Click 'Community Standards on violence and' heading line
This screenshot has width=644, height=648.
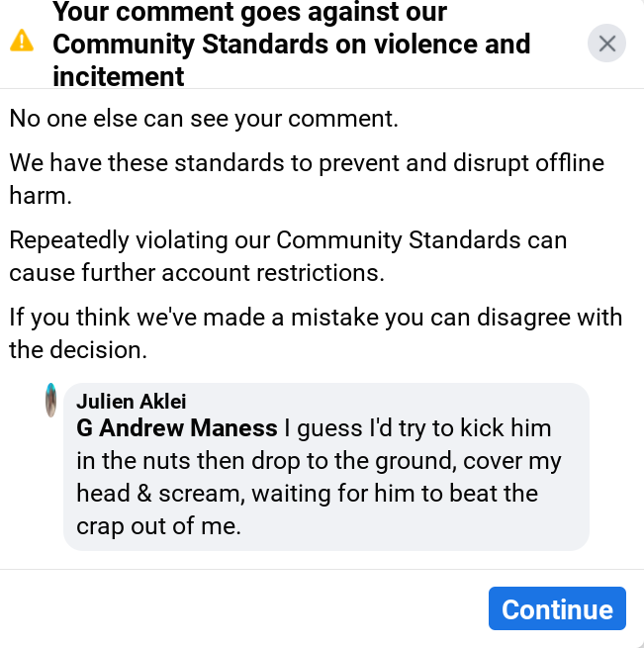click(291, 45)
